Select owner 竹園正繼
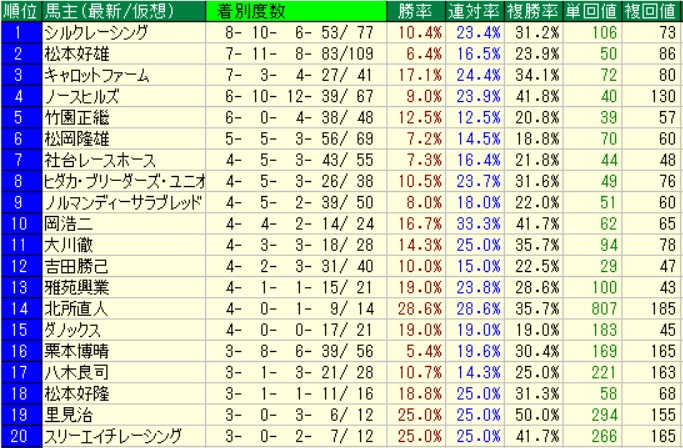The image size is (683, 448). tap(77, 118)
